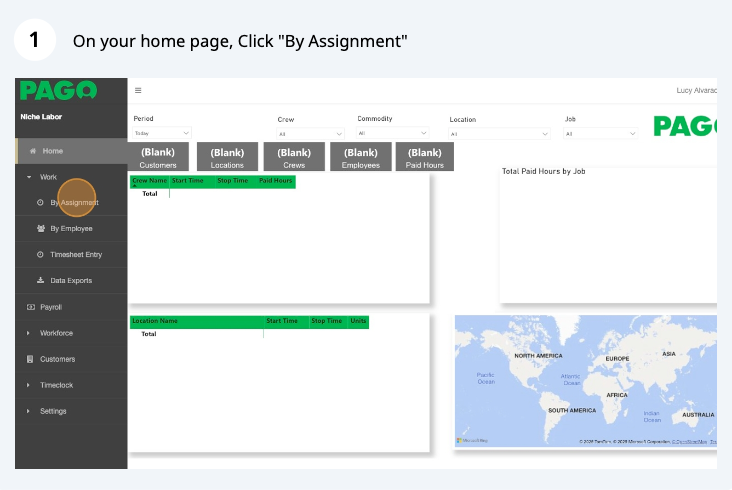The image size is (732, 490).
Task: Collapse the Work section arrow
Action: point(29,177)
